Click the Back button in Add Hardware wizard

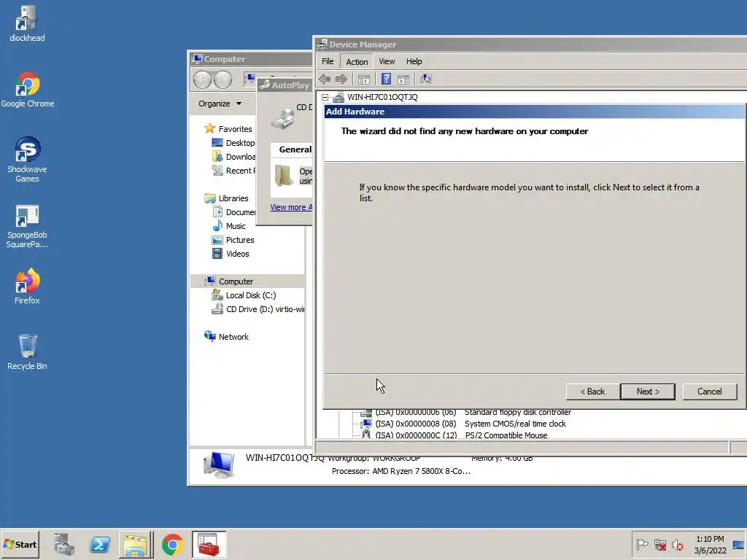point(592,392)
